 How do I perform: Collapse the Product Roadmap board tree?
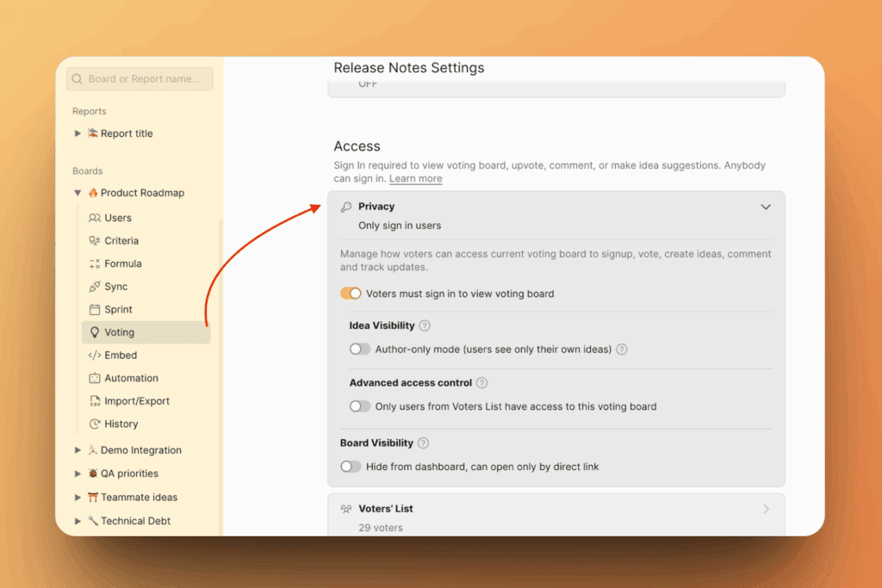tap(78, 193)
